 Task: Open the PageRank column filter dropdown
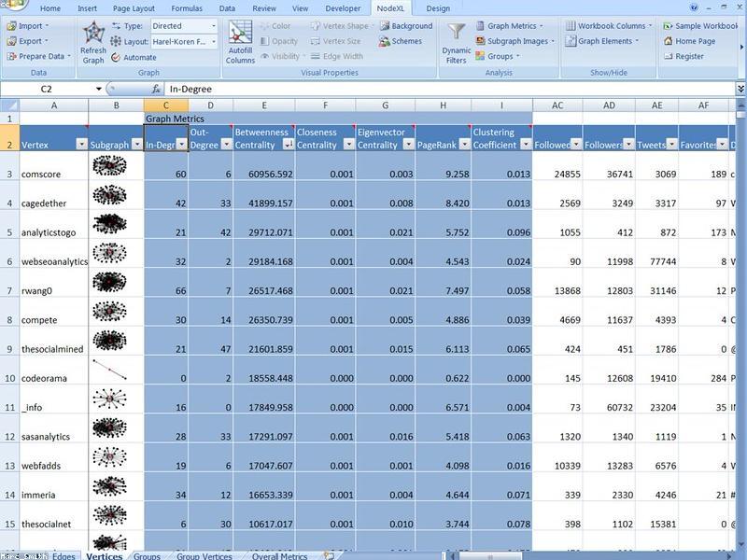[464, 145]
